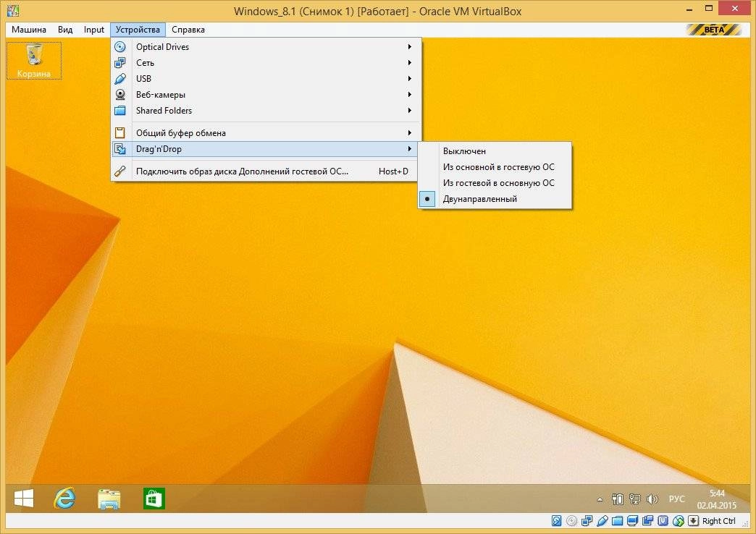Open the guest Windows Start button
The image size is (756, 534).
pos(24,499)
